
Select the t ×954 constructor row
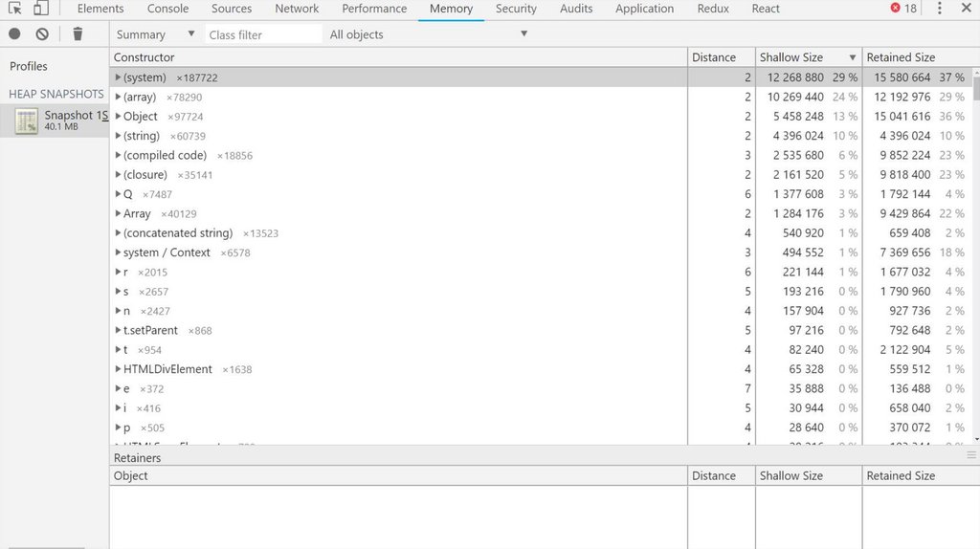click(542, 350)
